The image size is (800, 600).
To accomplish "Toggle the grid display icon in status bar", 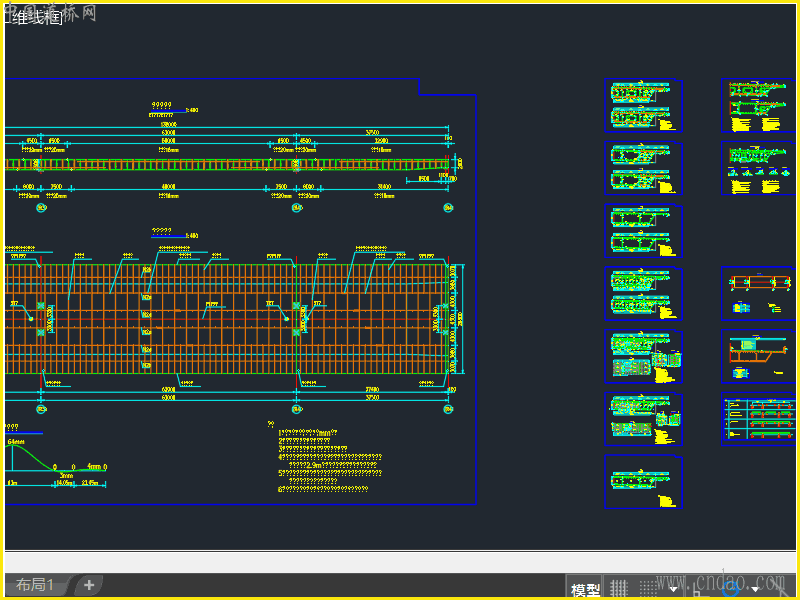I will (x=619, y=589).
